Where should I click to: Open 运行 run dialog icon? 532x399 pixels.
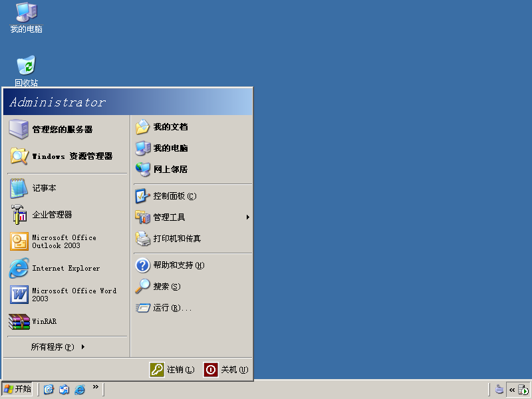142,308
